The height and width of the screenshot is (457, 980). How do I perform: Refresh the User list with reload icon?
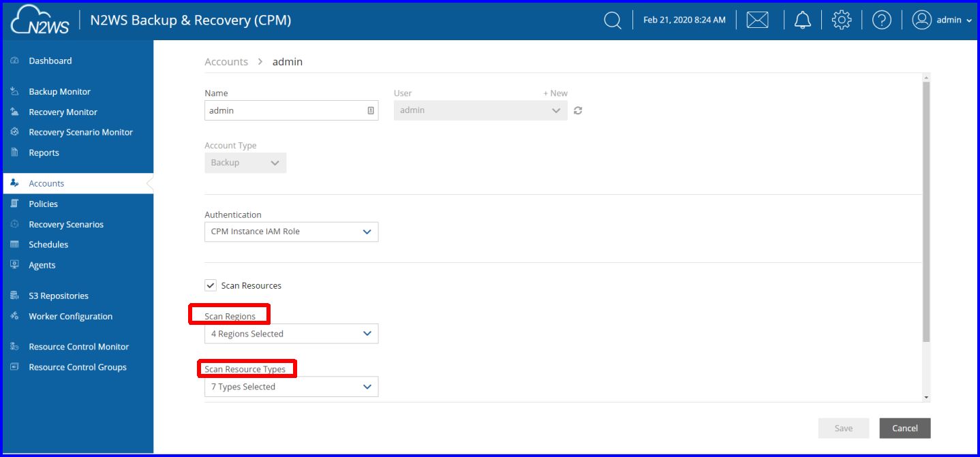click(x=578, y=110)
